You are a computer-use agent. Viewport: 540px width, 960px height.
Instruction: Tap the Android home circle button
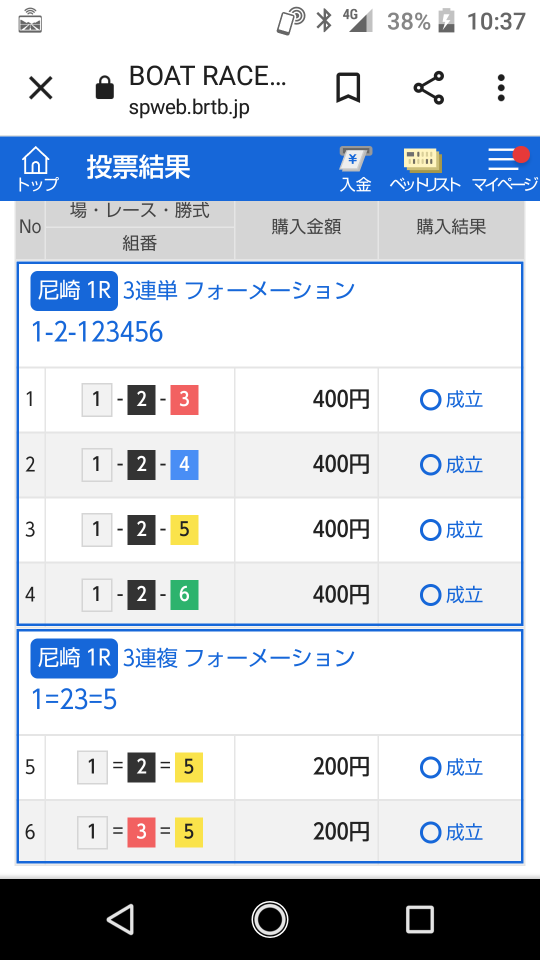[270, 919]
